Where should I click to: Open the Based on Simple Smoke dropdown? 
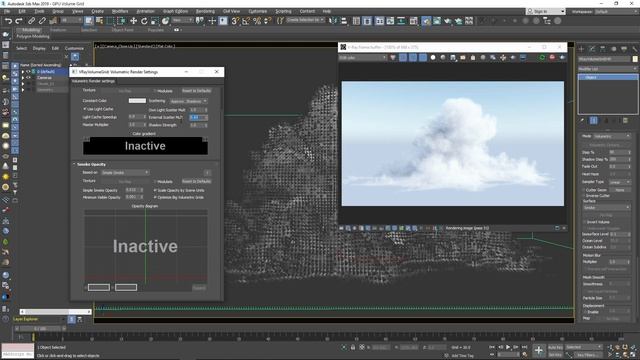click(x=125, y=173)
